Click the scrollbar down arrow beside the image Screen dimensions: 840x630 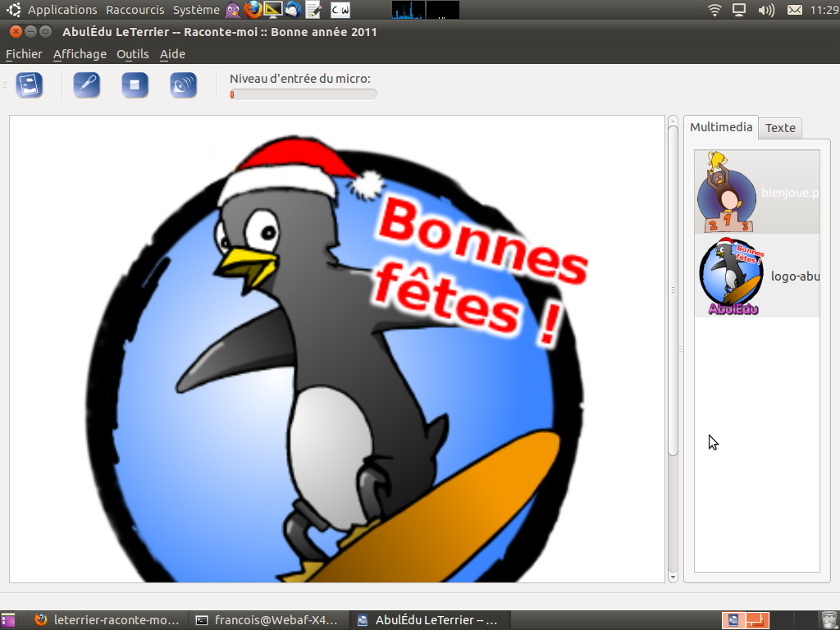(x=673, y=577)
